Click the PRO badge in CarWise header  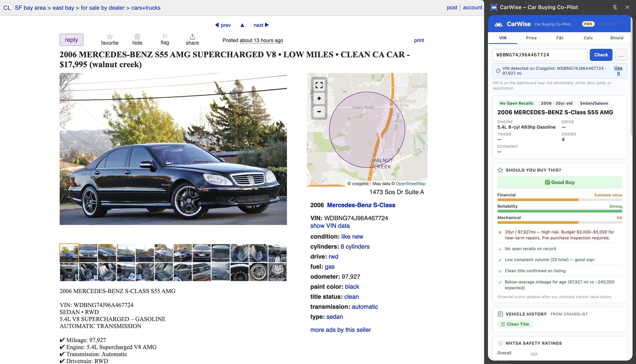[x=588, y=24]
